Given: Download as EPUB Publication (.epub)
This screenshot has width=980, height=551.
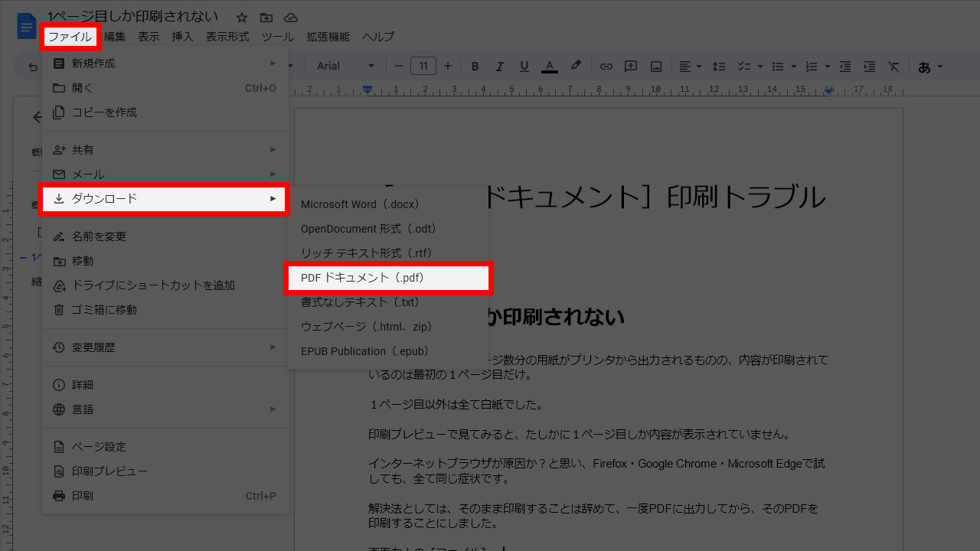Looking at the screenshot, I should click(388, 351).
